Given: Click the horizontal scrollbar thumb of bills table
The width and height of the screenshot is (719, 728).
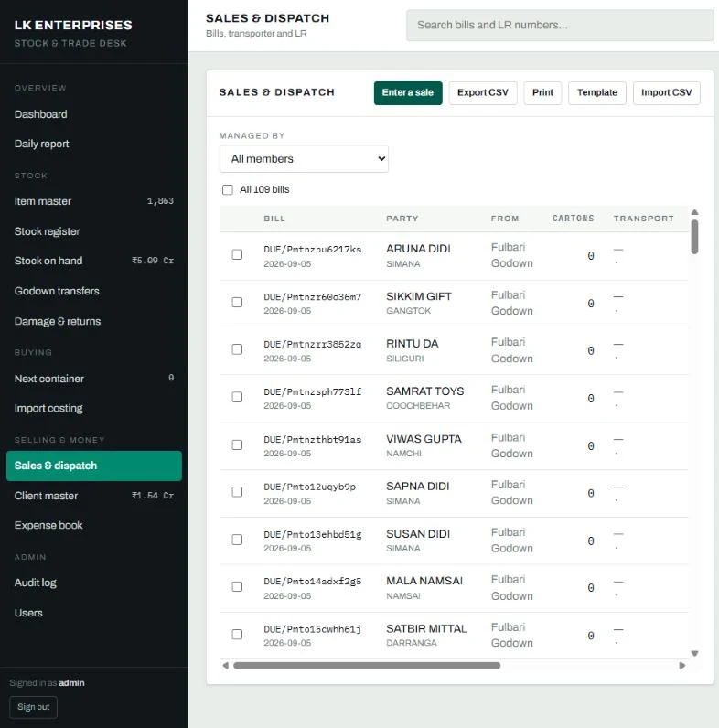Looking at the screenshot, I should pos(367,665).
